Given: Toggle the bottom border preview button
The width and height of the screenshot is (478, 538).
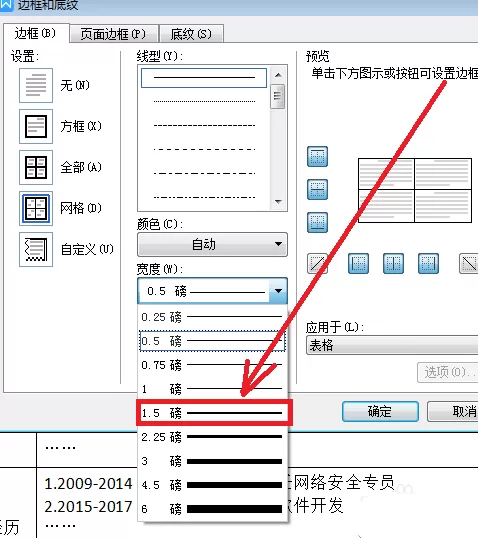Looking at the screenshot, I should click(317, 222).
